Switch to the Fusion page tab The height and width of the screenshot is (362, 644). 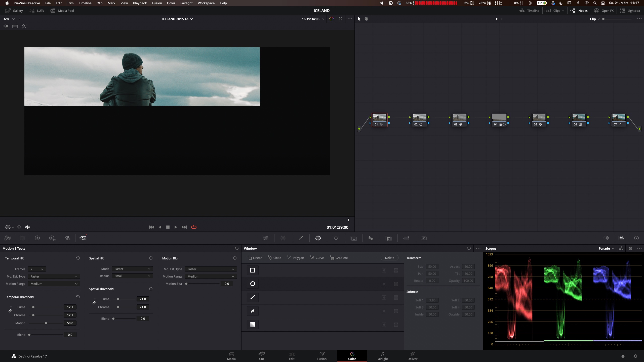coord(322,356)
